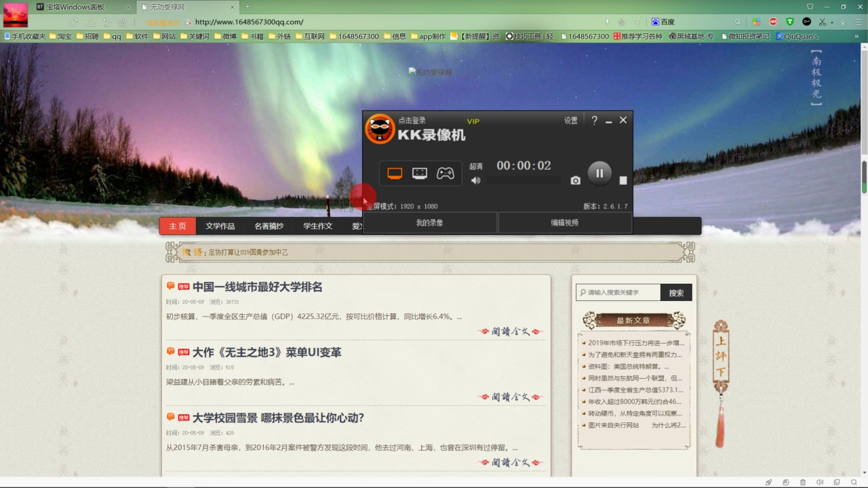Image resolution: width=868 pixels, height=488 pixels.
Task: Change the 超清 quality setting
Action: tap(476, 166)
